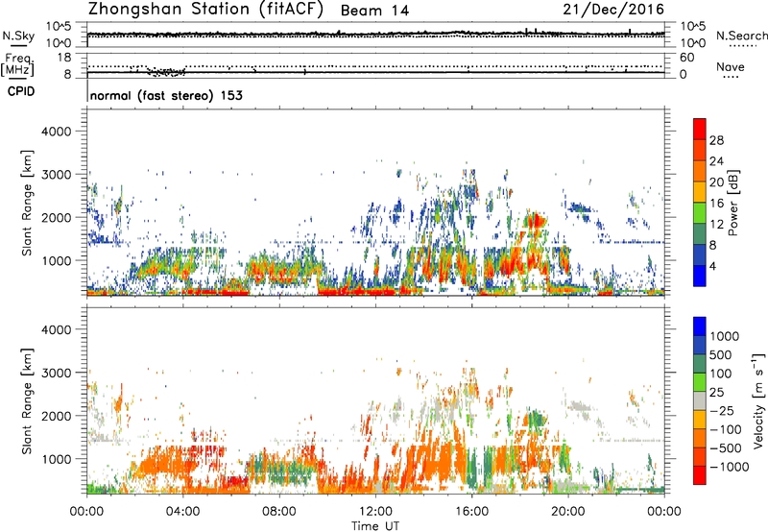Image resolution: width=768 pixels, height=532 pixels.
Task: Click the date '21/Dec/2016'
Action: point(613,10)
